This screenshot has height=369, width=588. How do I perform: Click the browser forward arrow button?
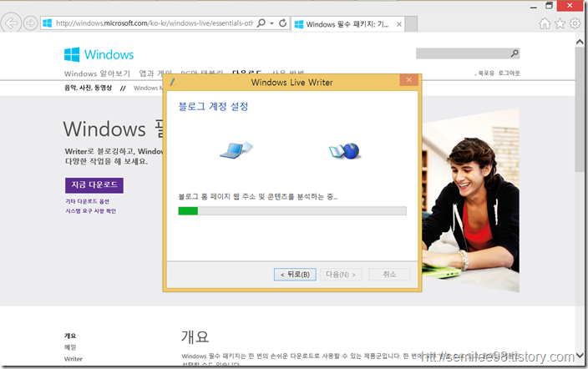[30, 23]
